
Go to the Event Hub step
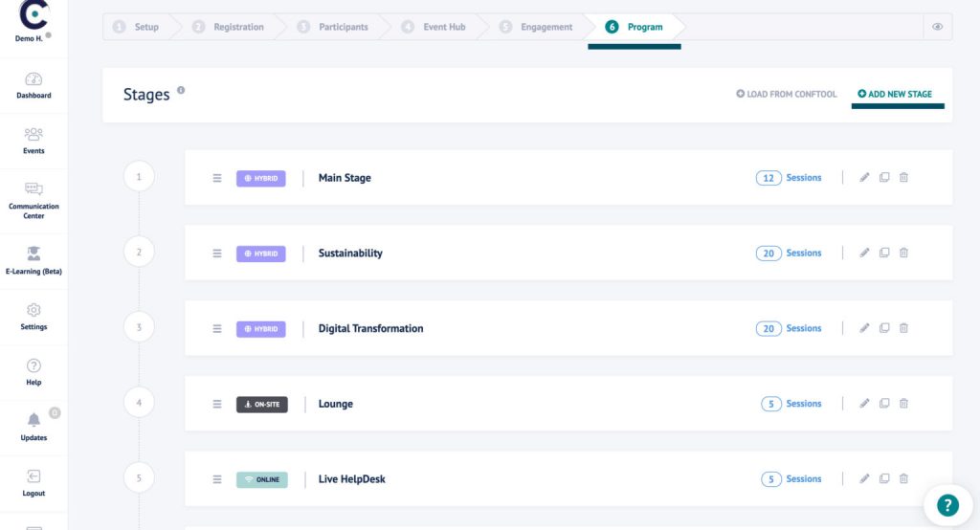click(434, 27)
